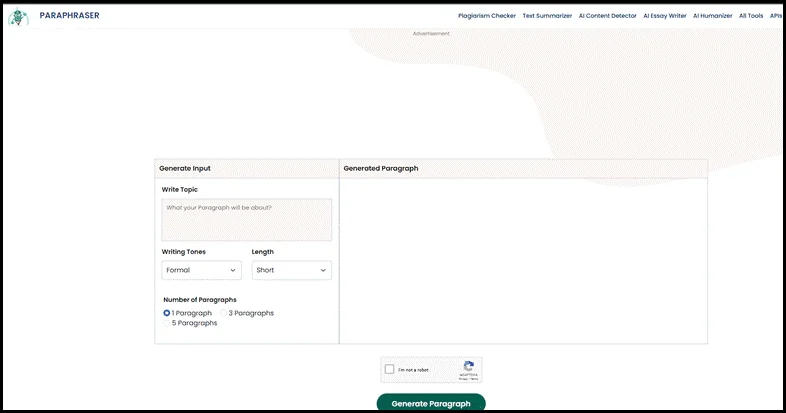Expand the Length dropdown
786x413 pixels.
[x=292, y=270]
